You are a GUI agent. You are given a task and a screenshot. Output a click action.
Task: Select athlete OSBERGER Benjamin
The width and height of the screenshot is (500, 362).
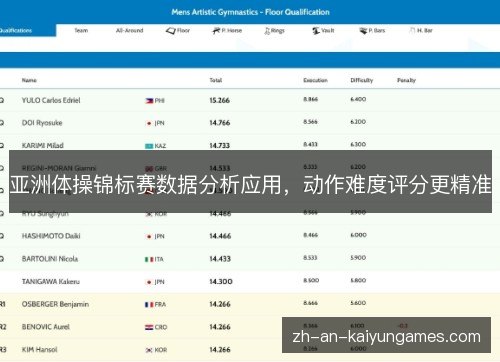[x=55, y=304]
